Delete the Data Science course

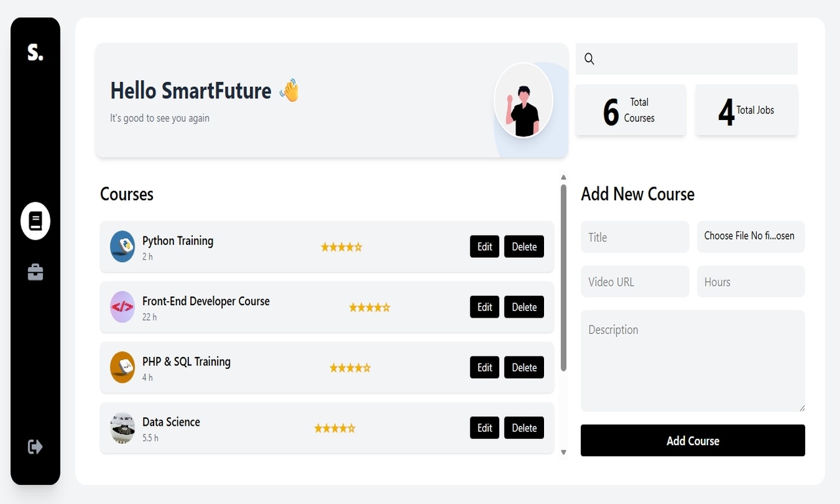(524, 428)
